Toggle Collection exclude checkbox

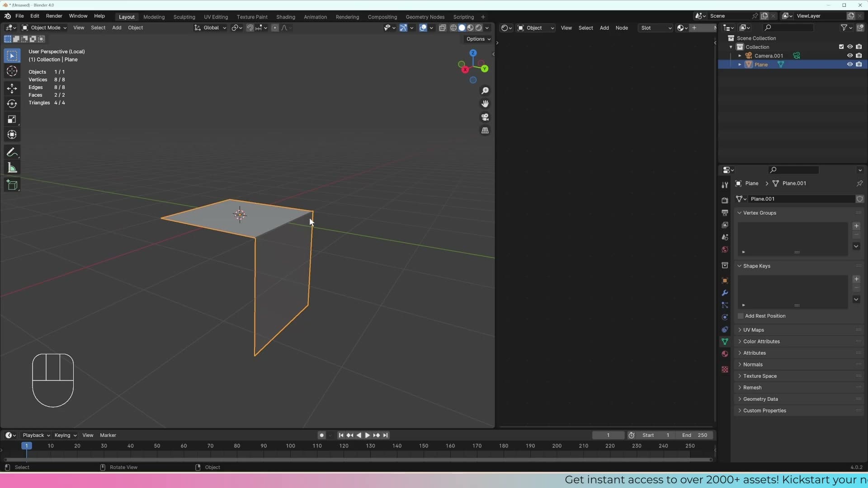pos(841,47)
